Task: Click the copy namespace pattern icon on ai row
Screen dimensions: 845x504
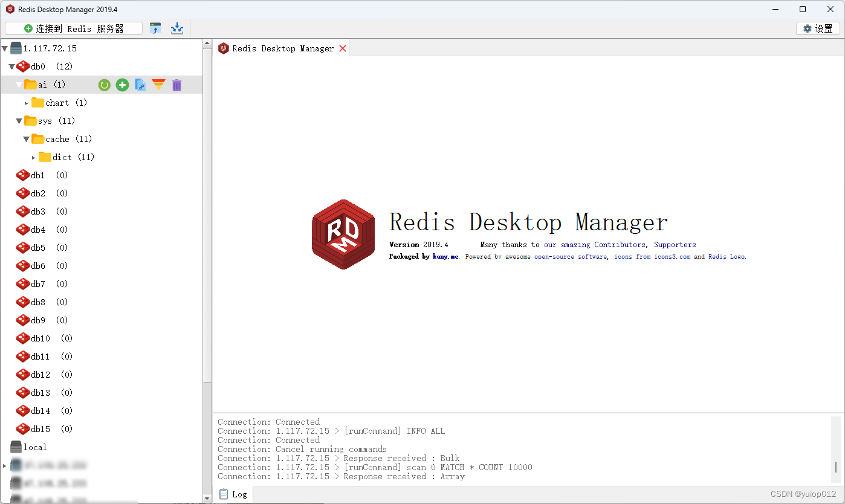Action: (x=140, y=85)
